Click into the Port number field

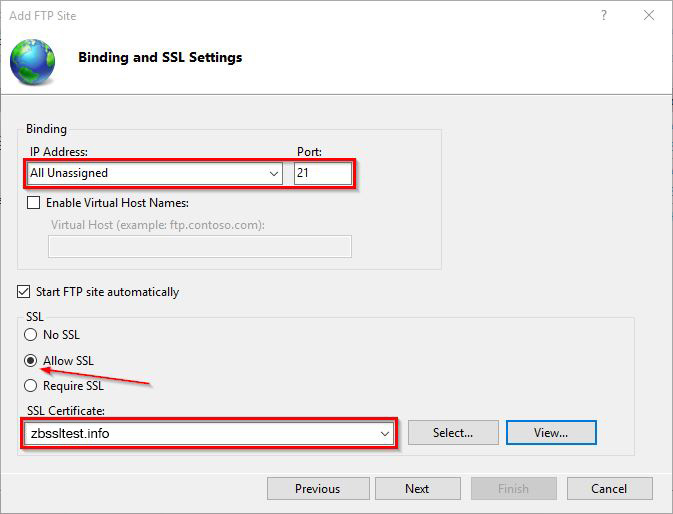click(x=322, y=173)
